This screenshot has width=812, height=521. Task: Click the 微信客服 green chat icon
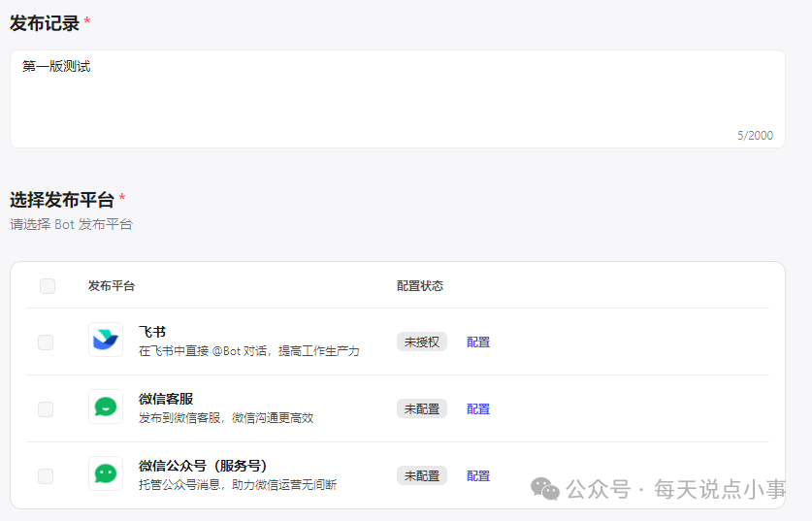coord(106,407)
